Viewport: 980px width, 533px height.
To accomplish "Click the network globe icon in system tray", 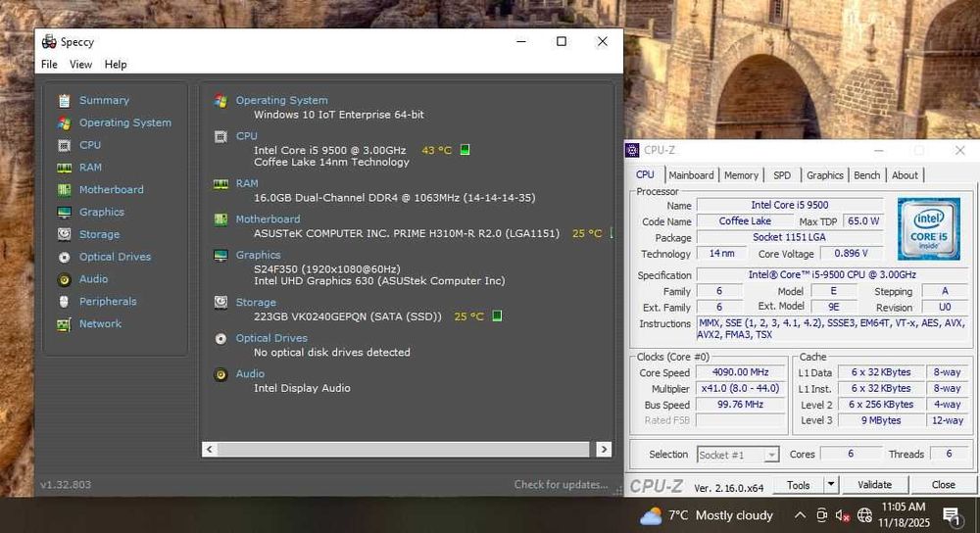I will (864, 515).
